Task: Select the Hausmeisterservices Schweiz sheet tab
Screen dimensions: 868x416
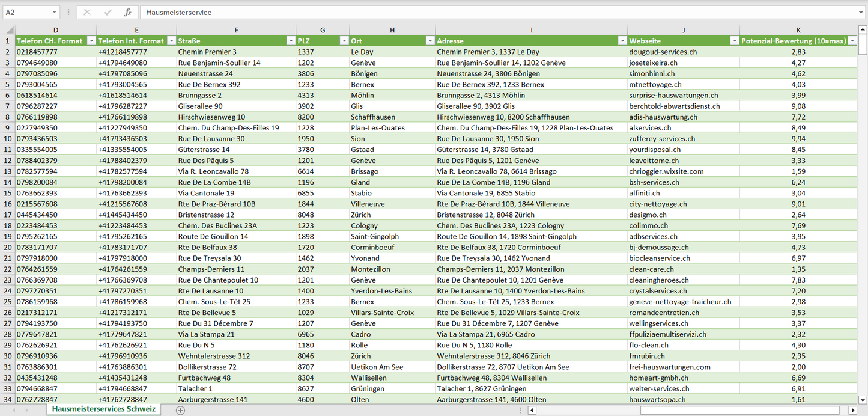Action: click(103, 409)
